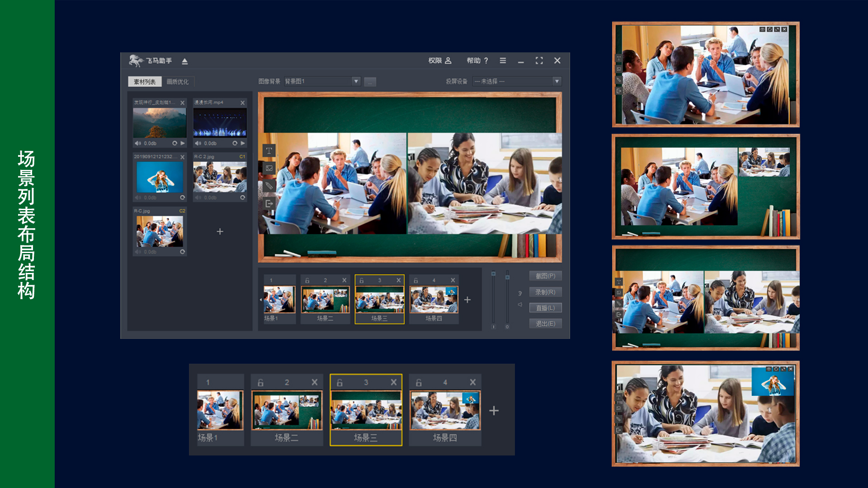Image resolution: width=868 pixels, height=488 pixels.
Task: Click the loop icon on the mountain video
Action: point(175,143)
